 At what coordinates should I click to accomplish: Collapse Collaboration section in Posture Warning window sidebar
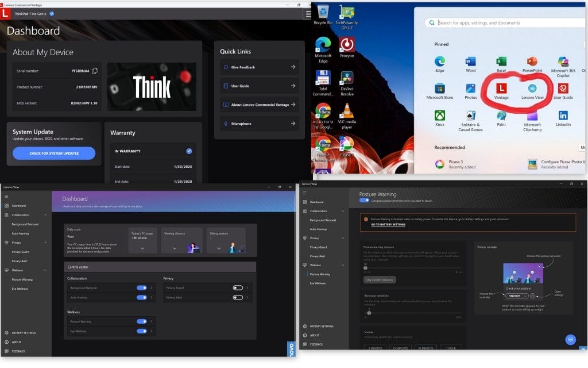tap(343, 211)
